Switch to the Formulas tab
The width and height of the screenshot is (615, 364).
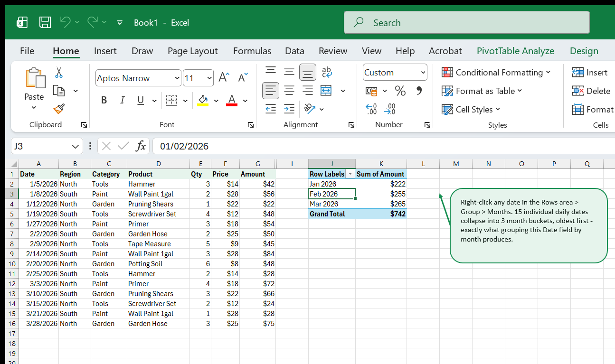pos(252,51)
